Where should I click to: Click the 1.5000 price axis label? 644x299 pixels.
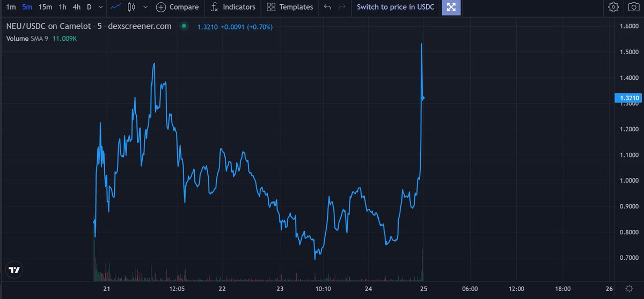pos(628,52)
